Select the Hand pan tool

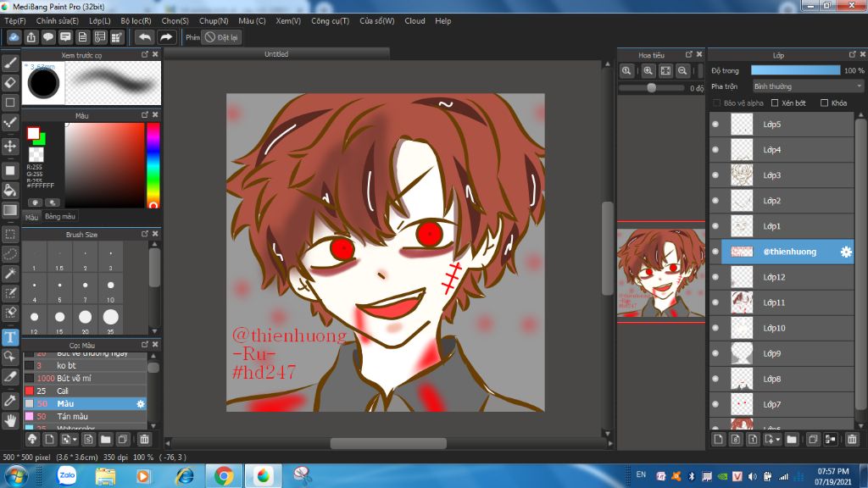pos(10,420)
